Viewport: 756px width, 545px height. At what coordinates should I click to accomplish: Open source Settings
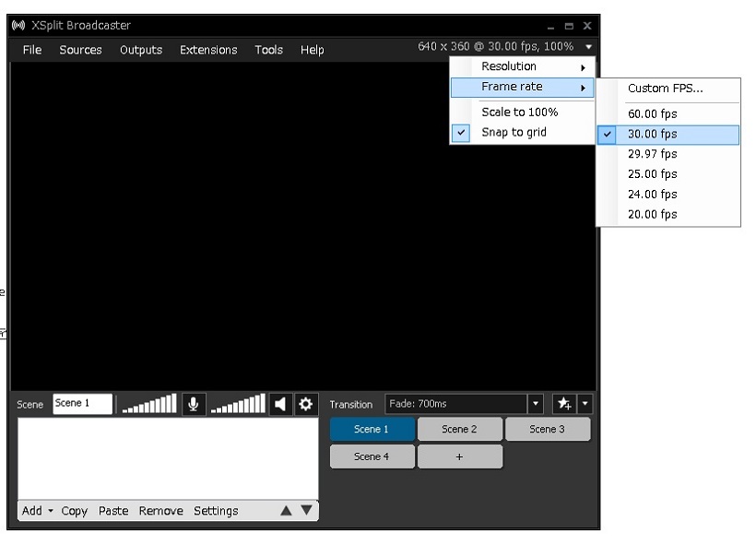tap(216, 511)
